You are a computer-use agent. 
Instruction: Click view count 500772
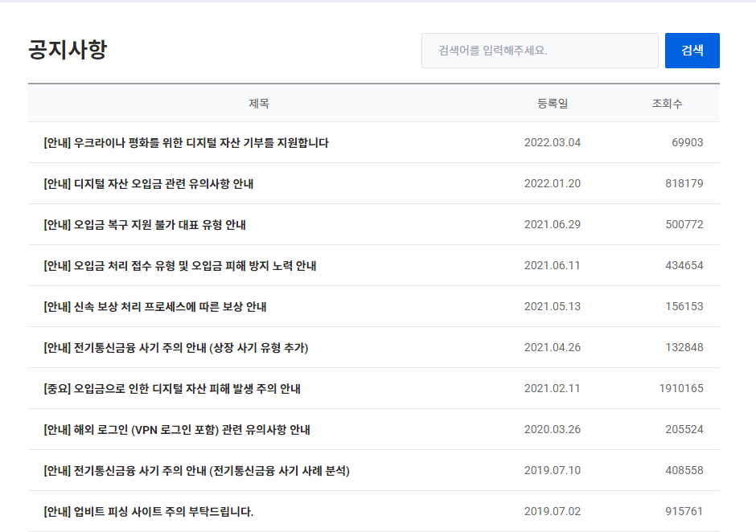[684, 224]
